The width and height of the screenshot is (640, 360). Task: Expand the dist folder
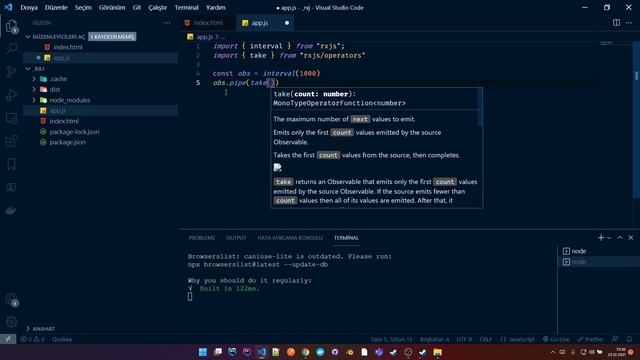click(34, 89)
